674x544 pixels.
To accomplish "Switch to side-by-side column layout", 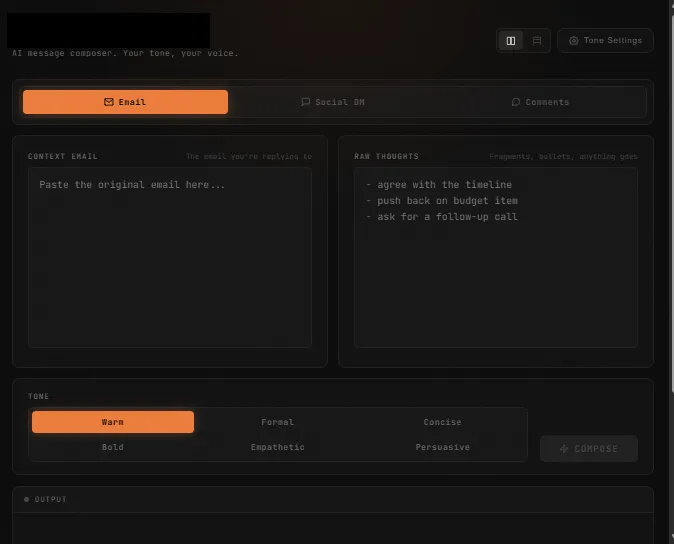I will pyautogui.click(x=511, y=41).
